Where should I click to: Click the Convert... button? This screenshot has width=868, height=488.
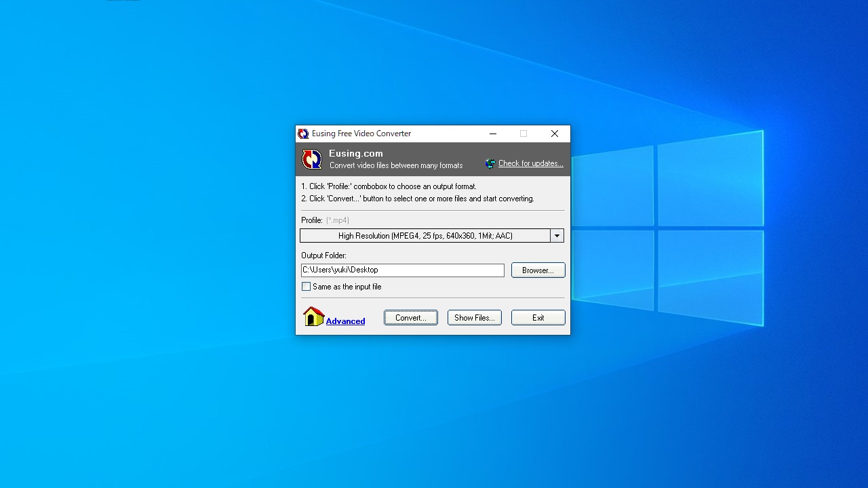(411, 318)
